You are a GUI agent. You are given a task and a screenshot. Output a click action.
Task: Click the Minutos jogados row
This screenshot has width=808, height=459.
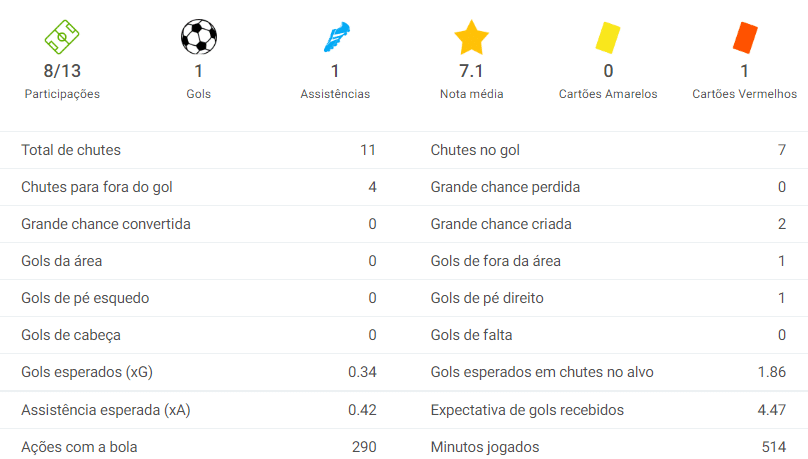(608, 447)
